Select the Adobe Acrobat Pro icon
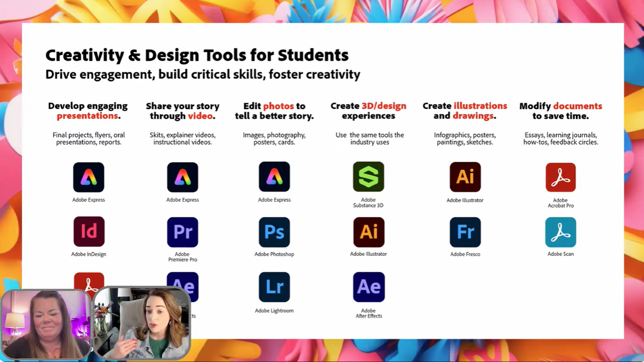This screenshot has height=362, width=644. (560, 177)
